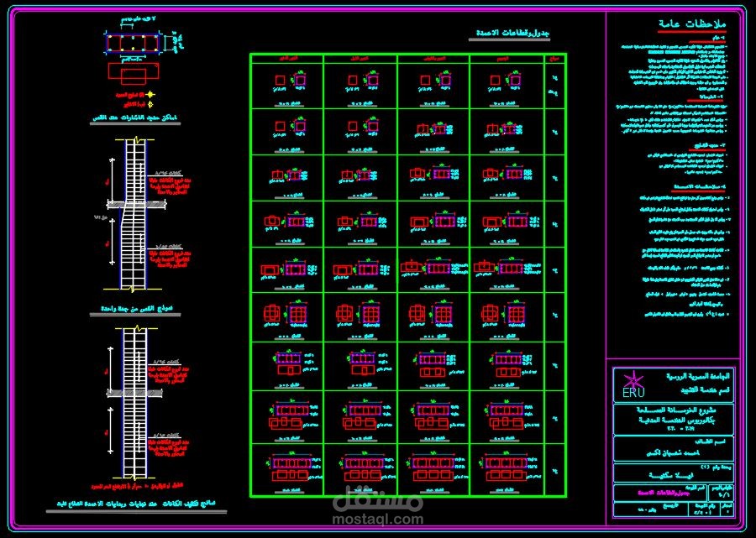
Task: Click the upper yellow rebar legend symbol
Action: click(150, 95)
